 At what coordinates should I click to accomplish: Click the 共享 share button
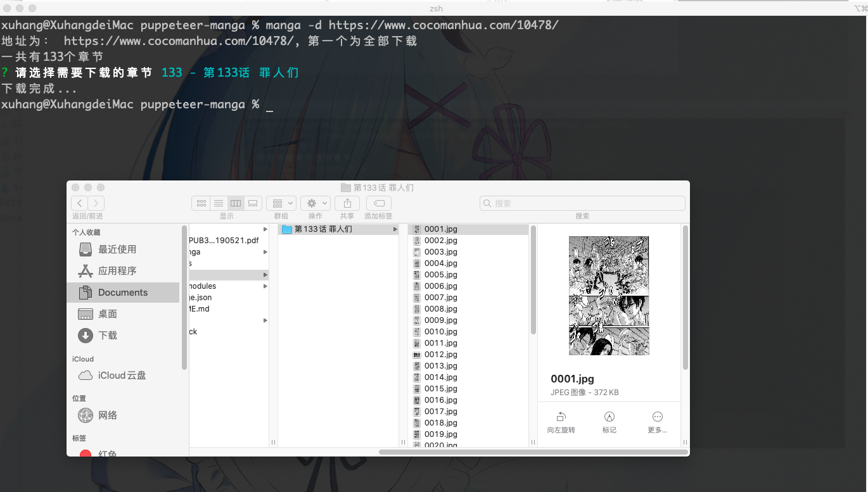point(347,203)
